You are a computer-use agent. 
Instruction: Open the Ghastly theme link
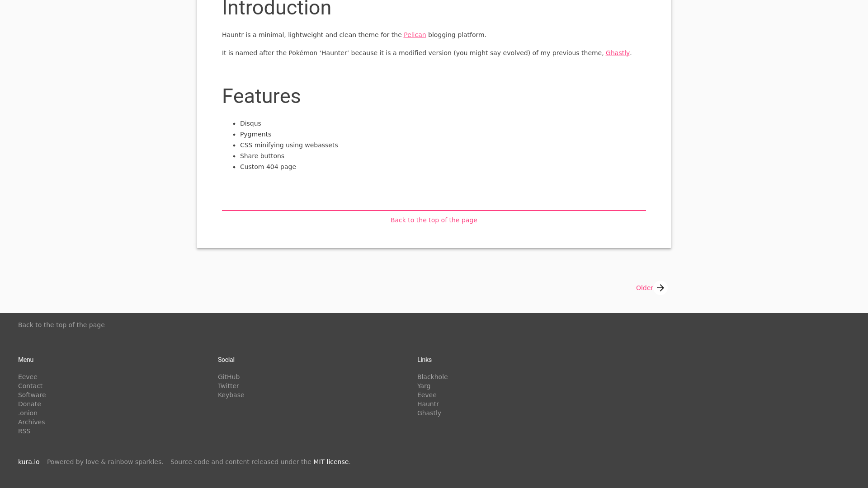[618, 52]
